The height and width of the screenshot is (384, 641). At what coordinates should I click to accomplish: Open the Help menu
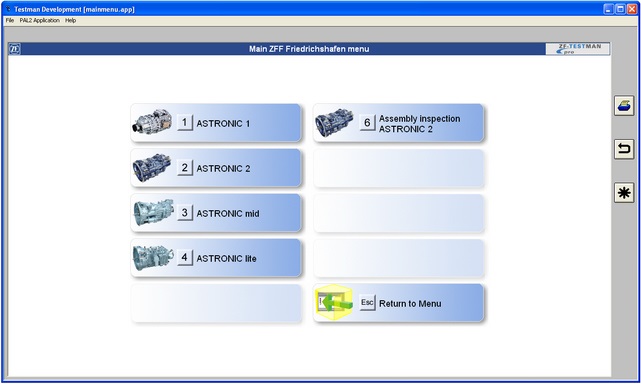[70, 20]
